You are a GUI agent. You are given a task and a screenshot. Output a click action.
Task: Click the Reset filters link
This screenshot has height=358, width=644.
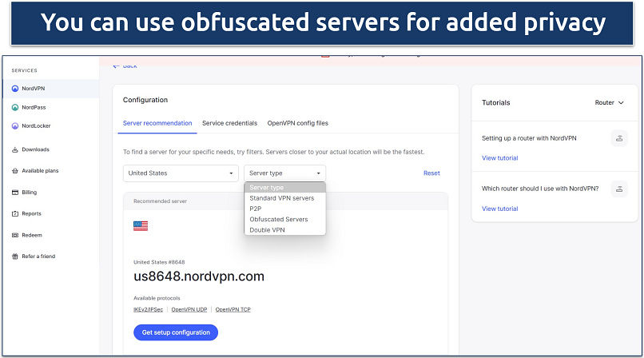pos(431,173)
